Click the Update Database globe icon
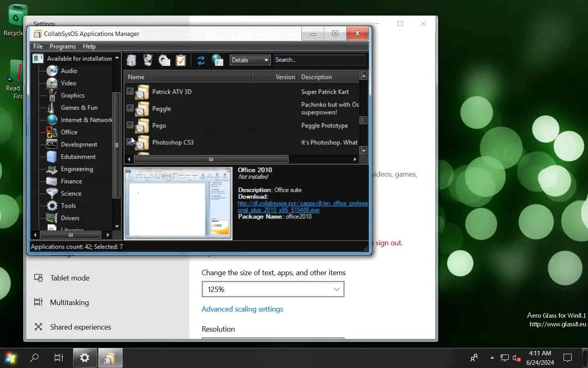The height and width of the screenshot is (368, 588). [217, 61]
